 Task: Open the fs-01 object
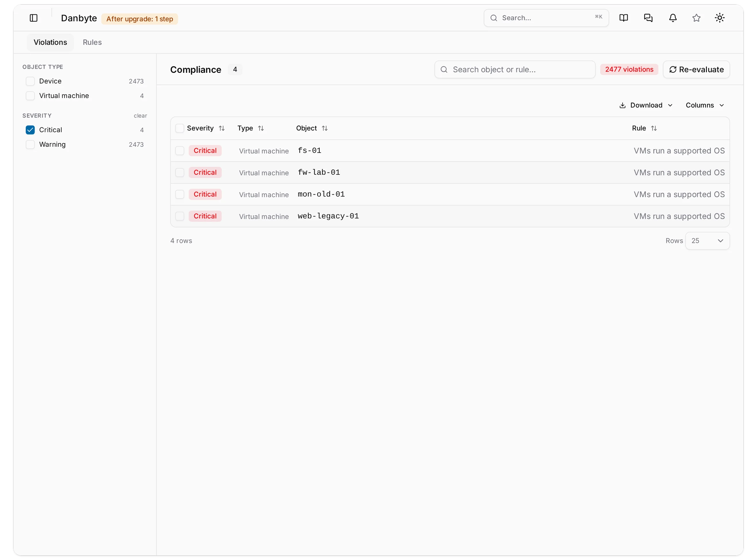[309, 151]
